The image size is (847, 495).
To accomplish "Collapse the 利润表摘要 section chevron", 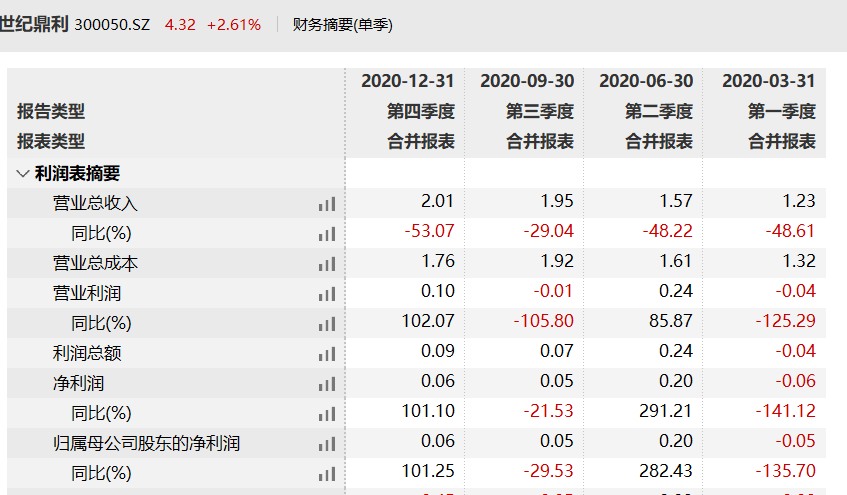I will (x=23, y=173).
